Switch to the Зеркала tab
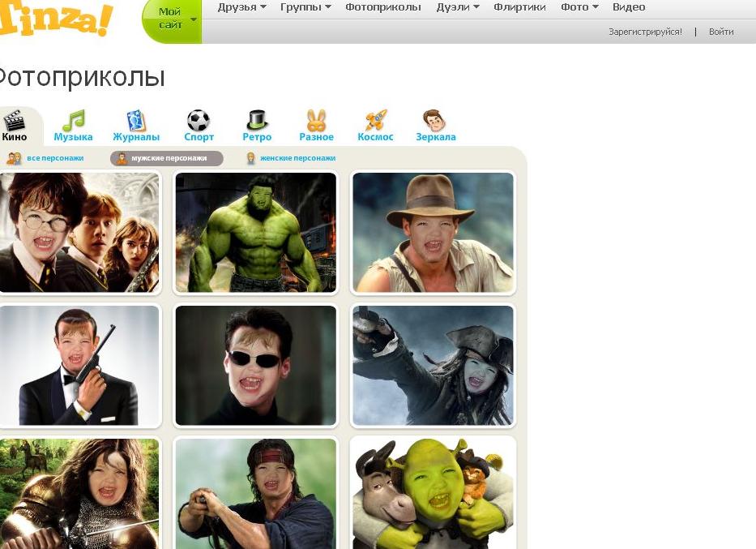 point(436,137)
